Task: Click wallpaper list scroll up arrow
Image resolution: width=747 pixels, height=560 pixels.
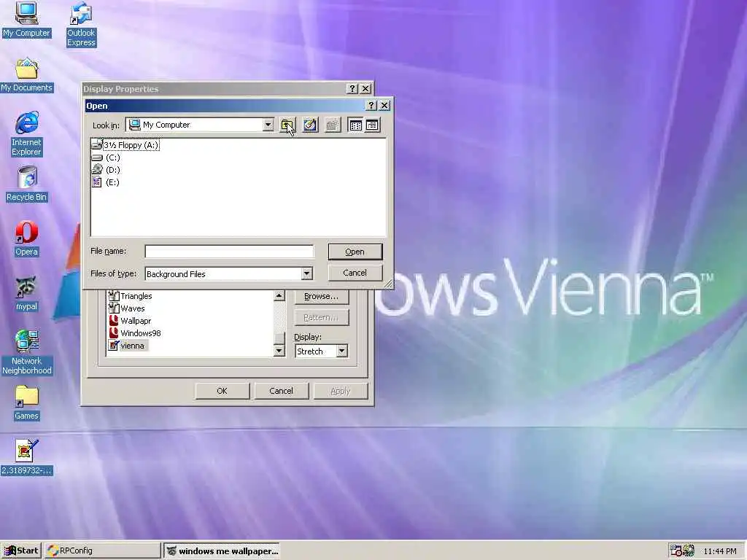Action: click(x=279, y=296)
